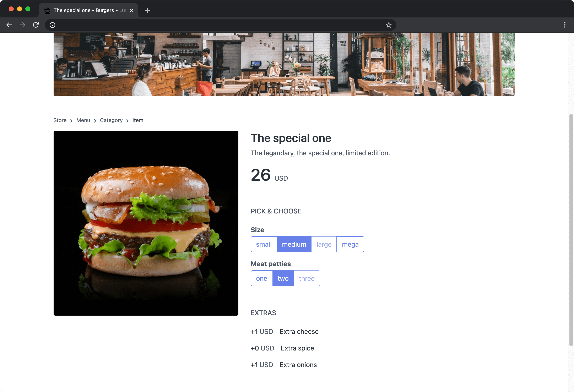This screenshot has width=574, height=392.
Task: Click the info circle icon in address bar
Action: click(x=52, y=24)
